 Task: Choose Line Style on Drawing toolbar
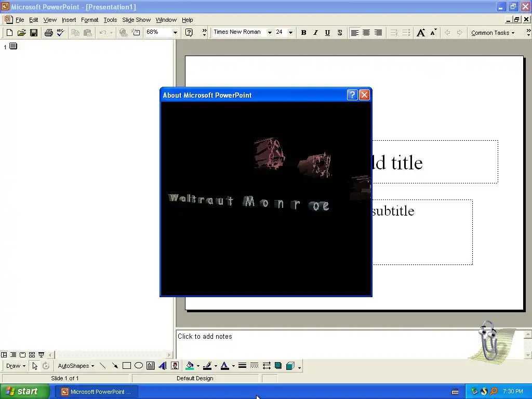242,366
